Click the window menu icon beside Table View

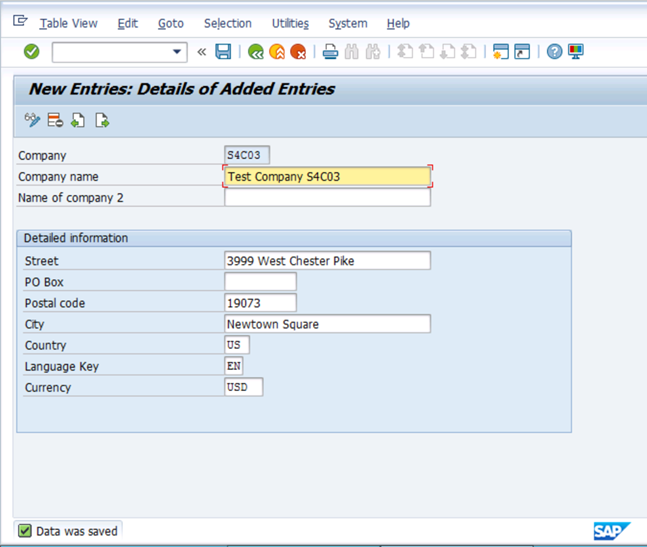(x=20, y=20)
